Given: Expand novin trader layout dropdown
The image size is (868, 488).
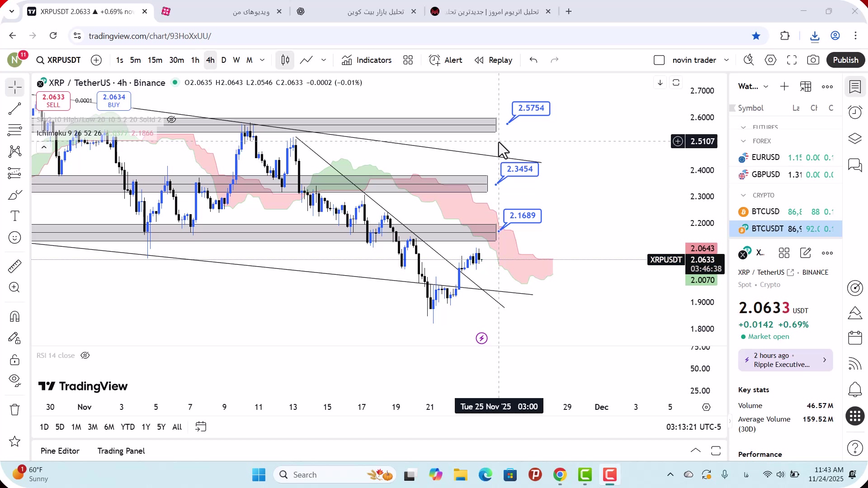Looking at the screenshot, I should pos(726,60).
